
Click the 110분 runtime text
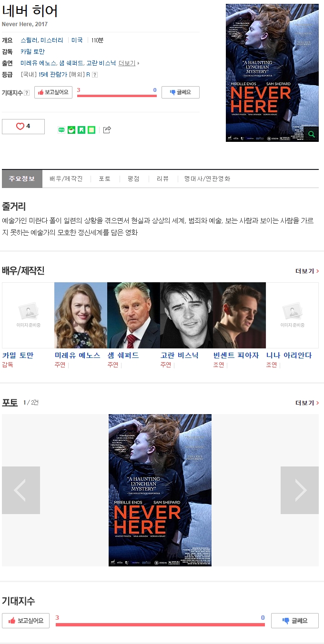pos(97,40)
